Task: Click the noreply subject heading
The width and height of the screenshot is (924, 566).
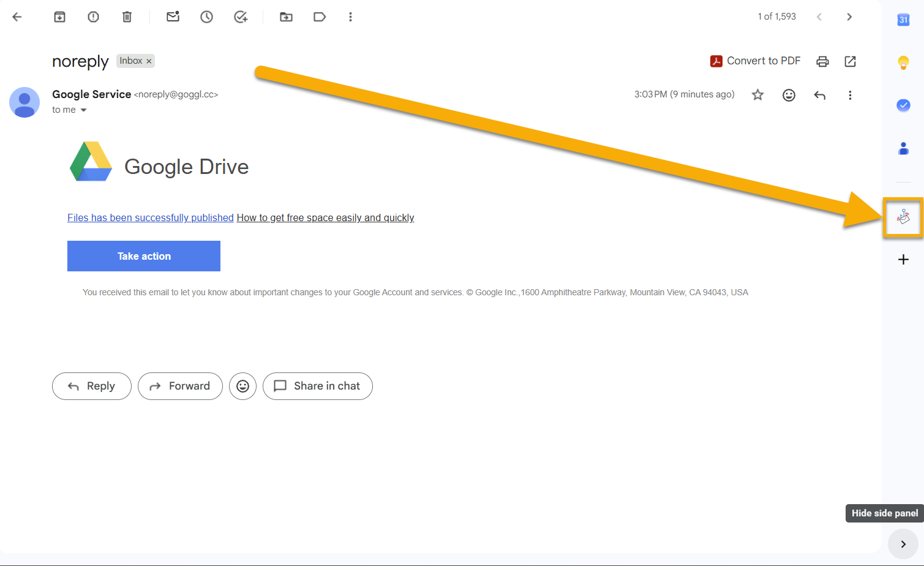Action: point(80,61)
